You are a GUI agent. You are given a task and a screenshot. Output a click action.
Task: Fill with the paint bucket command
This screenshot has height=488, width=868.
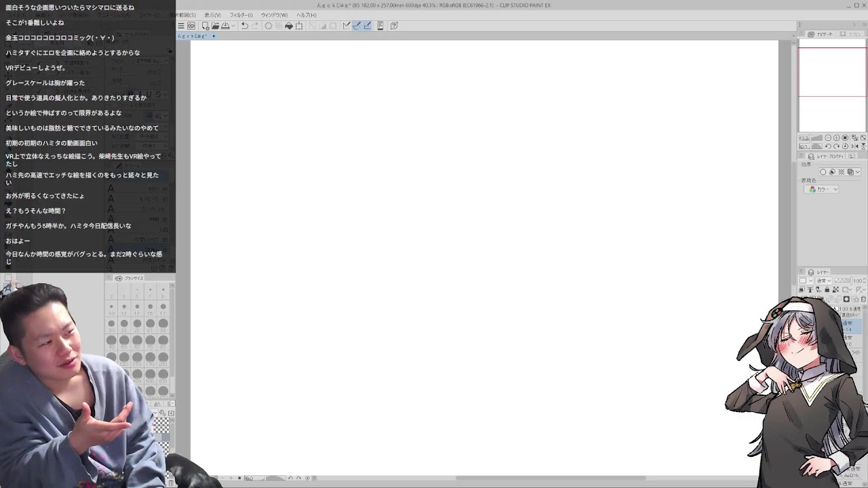click(x=289, y=26)
